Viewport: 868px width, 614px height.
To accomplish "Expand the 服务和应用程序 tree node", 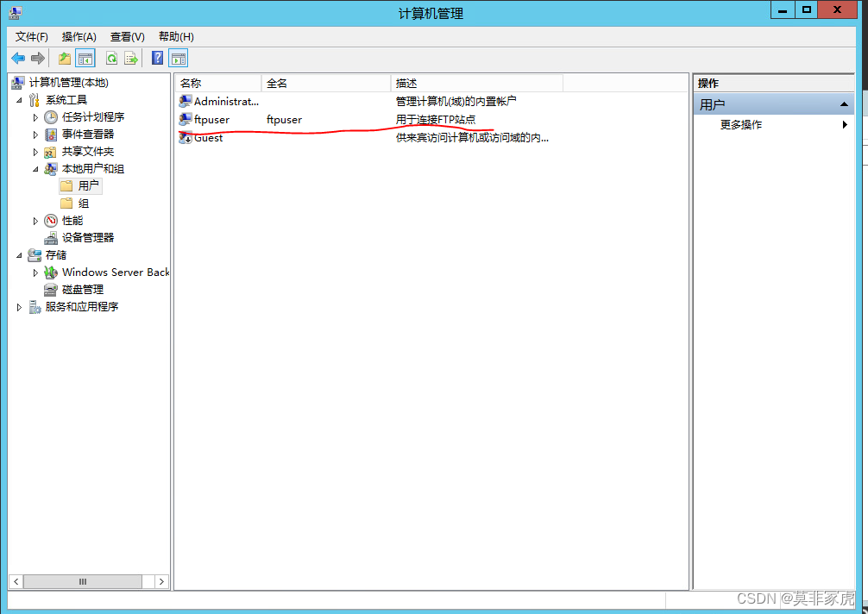I will 20,307.
